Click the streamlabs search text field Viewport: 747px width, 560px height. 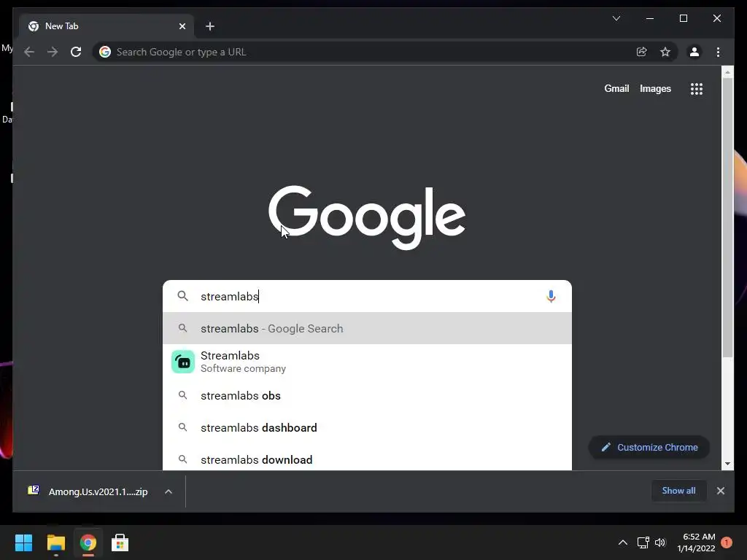point(367,296)
